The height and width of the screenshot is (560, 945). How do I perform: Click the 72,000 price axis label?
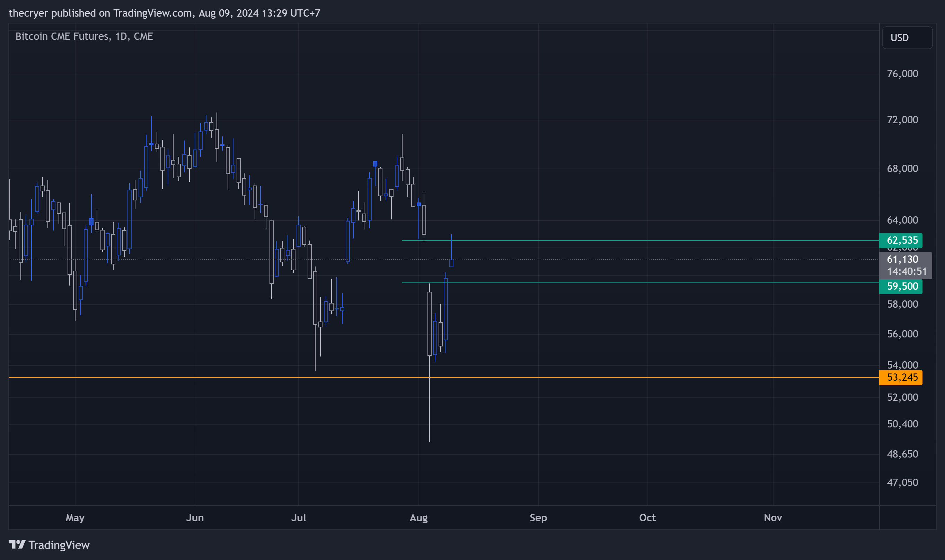[902, 120]
